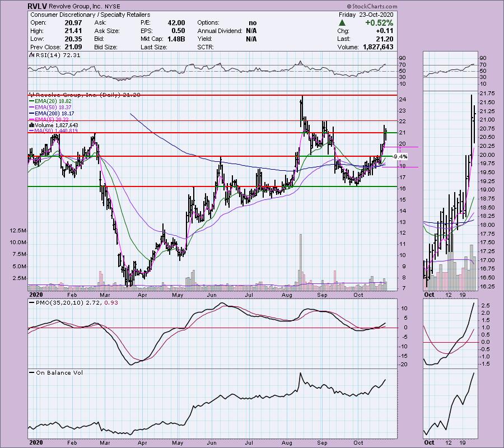Click the Low price 20.35
This screenshot has height=448, width=504.
tap(73, 39)
